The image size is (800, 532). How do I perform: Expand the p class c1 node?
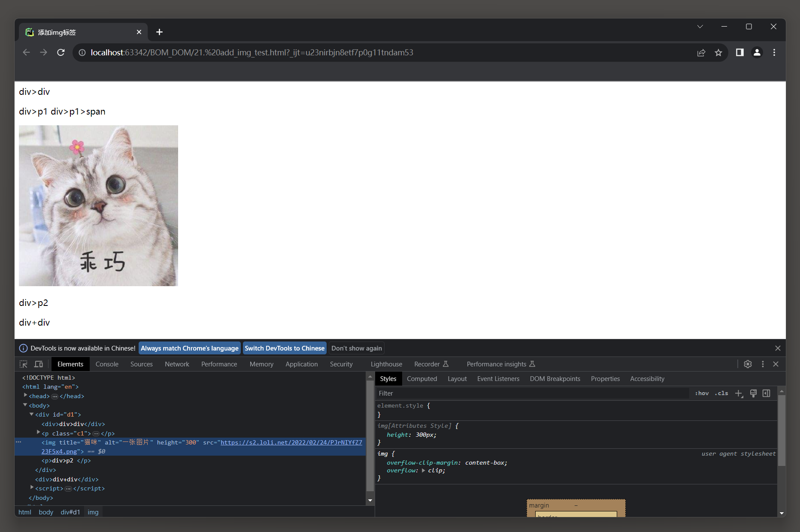(38, 432)
